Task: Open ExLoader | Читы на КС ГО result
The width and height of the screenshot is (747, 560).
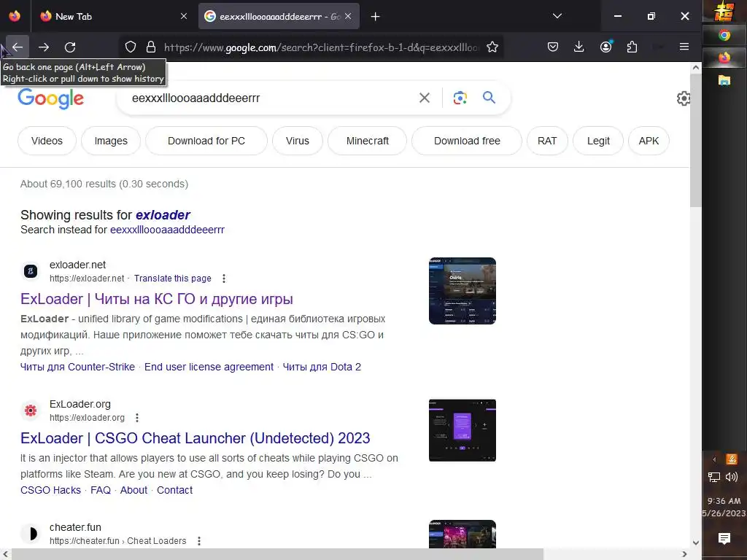Action: tap(157, 299)
